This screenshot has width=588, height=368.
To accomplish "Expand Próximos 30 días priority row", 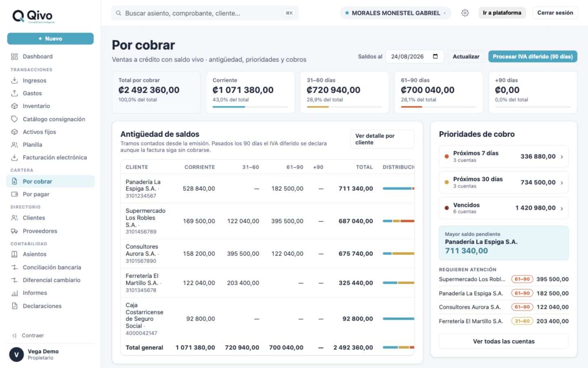I will 504,182.
